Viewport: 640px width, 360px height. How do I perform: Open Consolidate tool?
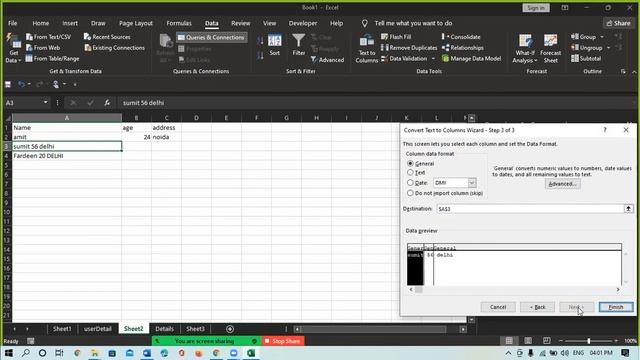coord(461,37)
